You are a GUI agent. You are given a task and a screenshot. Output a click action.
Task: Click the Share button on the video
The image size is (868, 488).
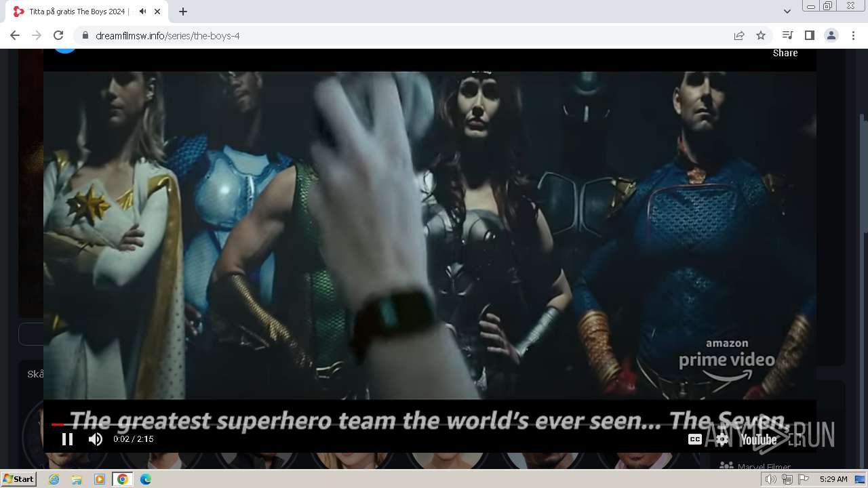tap(785, 53)
